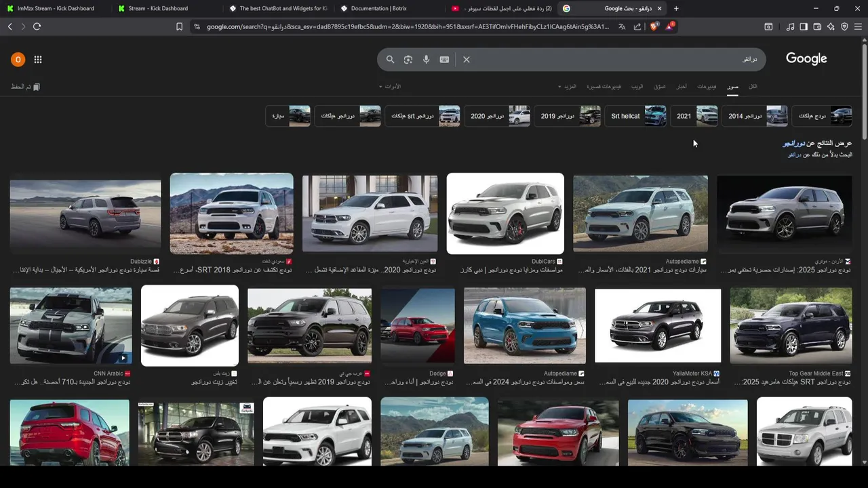Select the دورانجو 2019 filter chip

pos(568,116)
